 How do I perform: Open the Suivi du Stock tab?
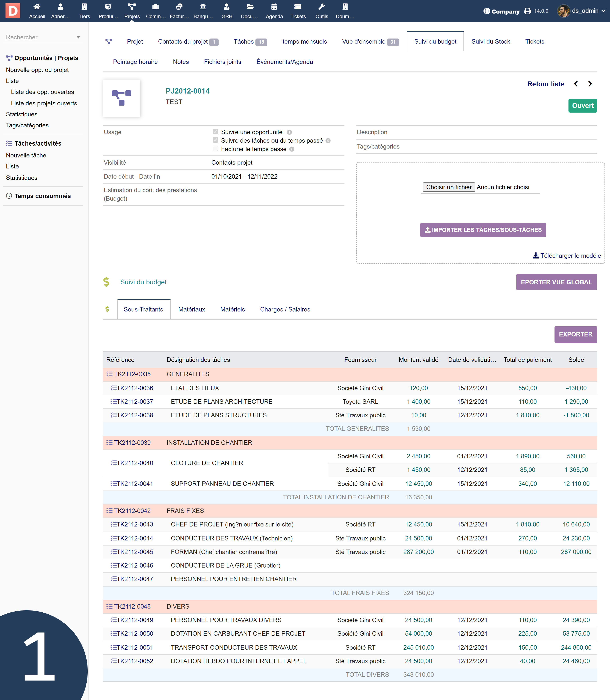(x=491, y=41)
